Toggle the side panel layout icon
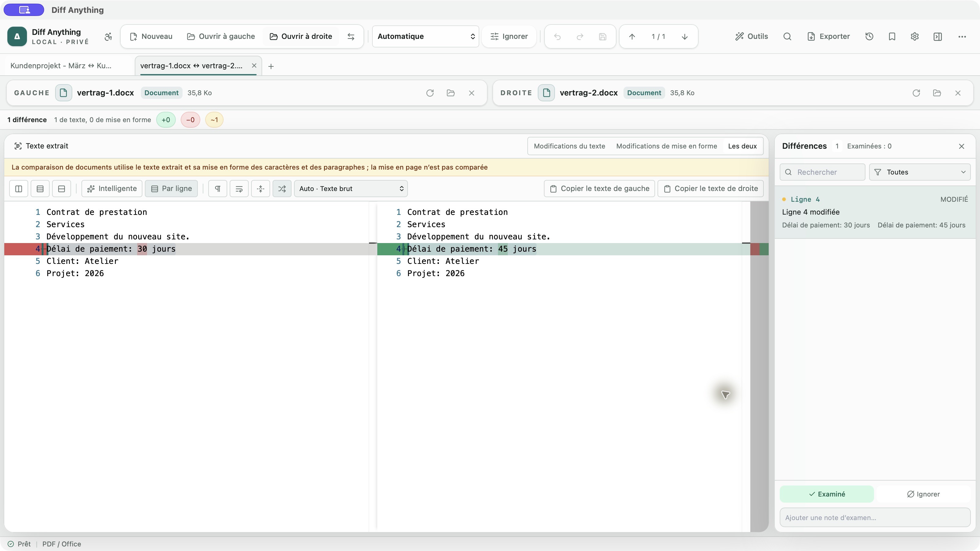 [938, 36]
